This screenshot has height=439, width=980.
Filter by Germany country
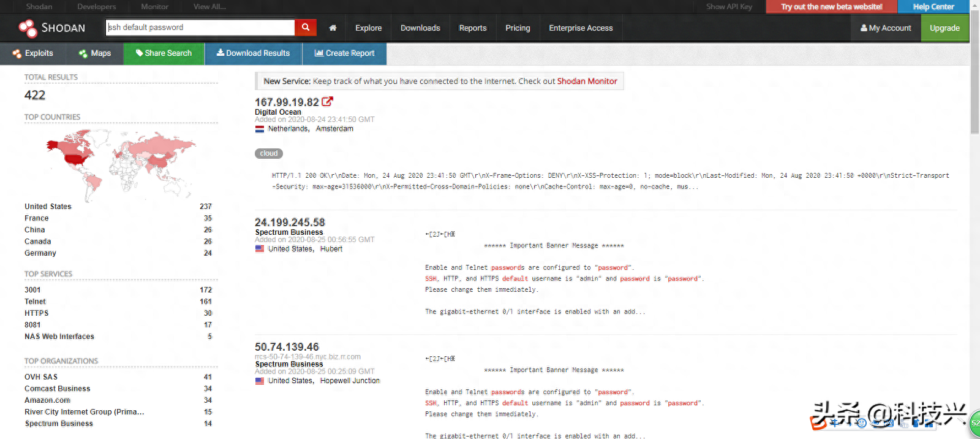tap(40, 253)
